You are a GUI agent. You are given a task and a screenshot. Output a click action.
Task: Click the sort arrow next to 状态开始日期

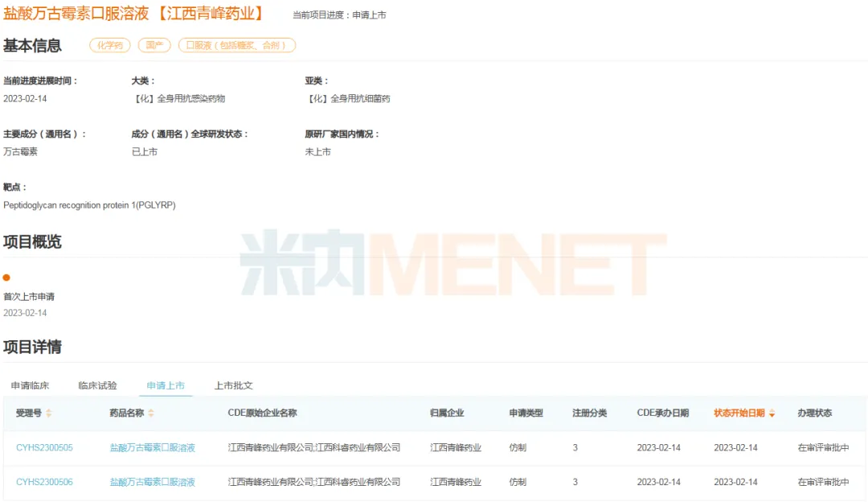(772, 414)
